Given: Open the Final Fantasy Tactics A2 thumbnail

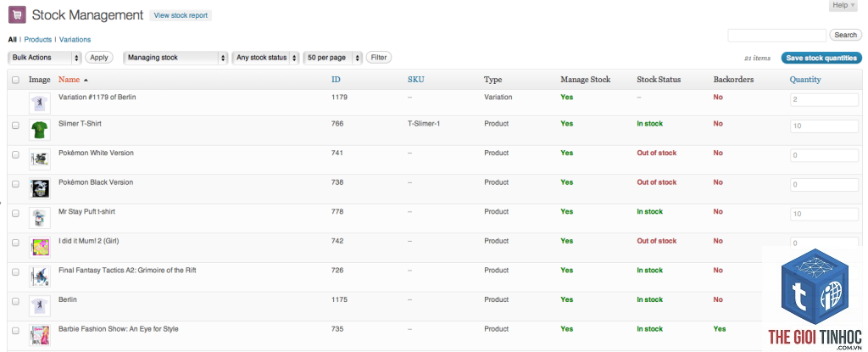Looking at the screenshot, I should point(39,277).
